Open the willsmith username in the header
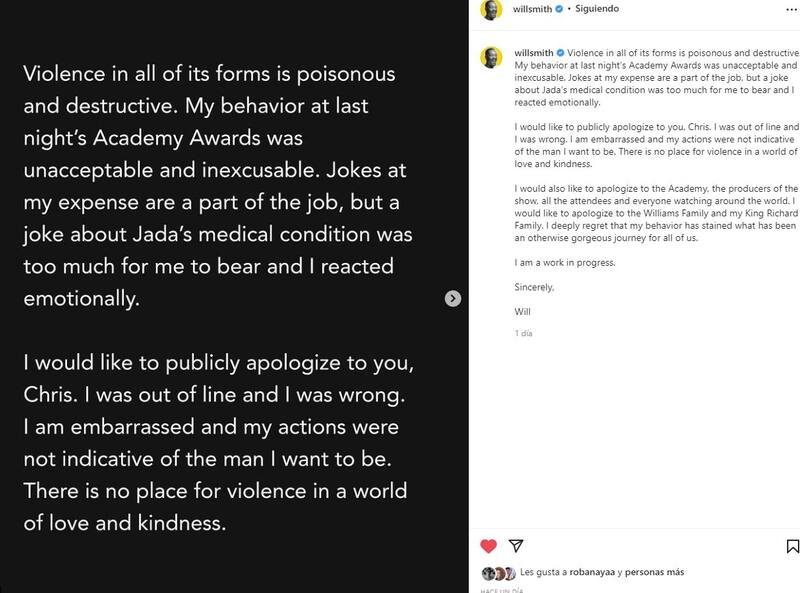Image resolution: width=800 pixels, height=593 pixels. click(533, 10)
